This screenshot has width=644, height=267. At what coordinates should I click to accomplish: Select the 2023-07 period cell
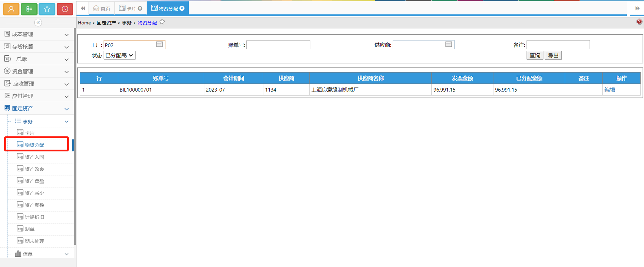click(x=233, y=90)
